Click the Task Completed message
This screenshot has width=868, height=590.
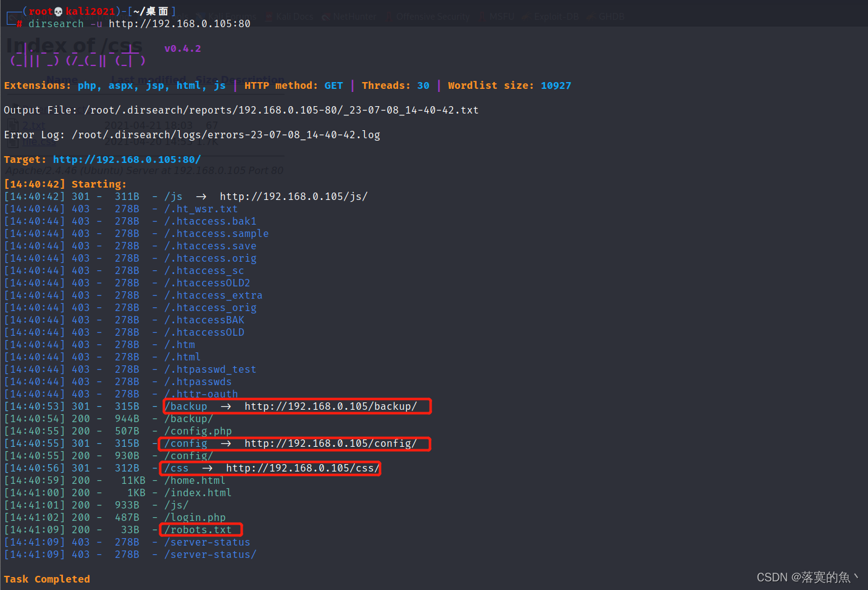pyautogui.click(x=47, y=579)
